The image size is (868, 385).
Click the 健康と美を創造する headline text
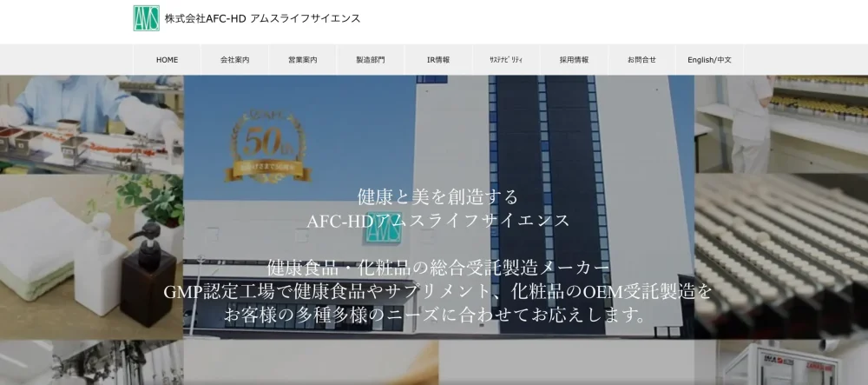click(437, 196)
